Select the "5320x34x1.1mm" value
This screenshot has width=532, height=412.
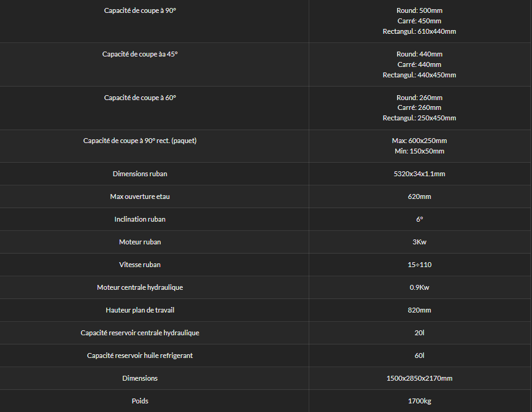coord(419,174)
